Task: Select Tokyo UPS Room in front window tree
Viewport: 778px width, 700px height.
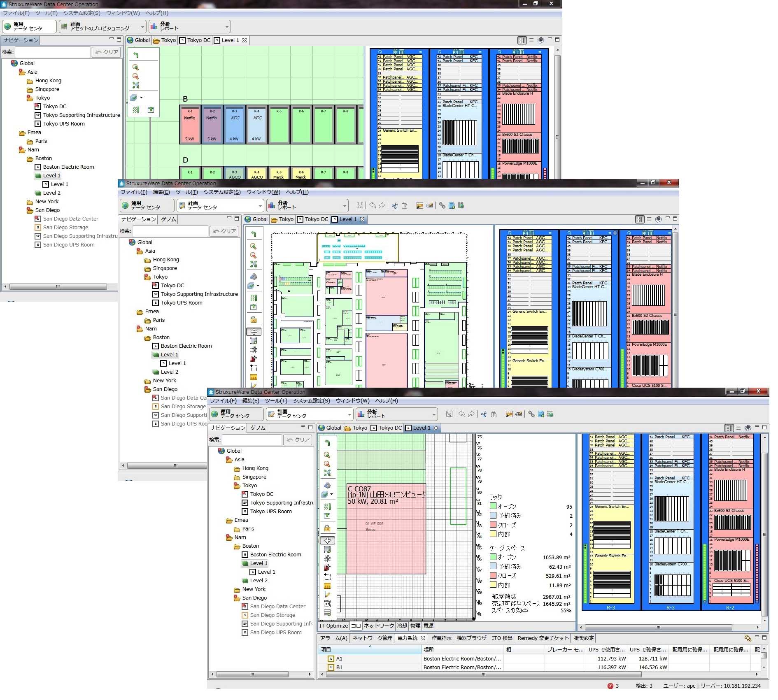Action: point(271,512)
